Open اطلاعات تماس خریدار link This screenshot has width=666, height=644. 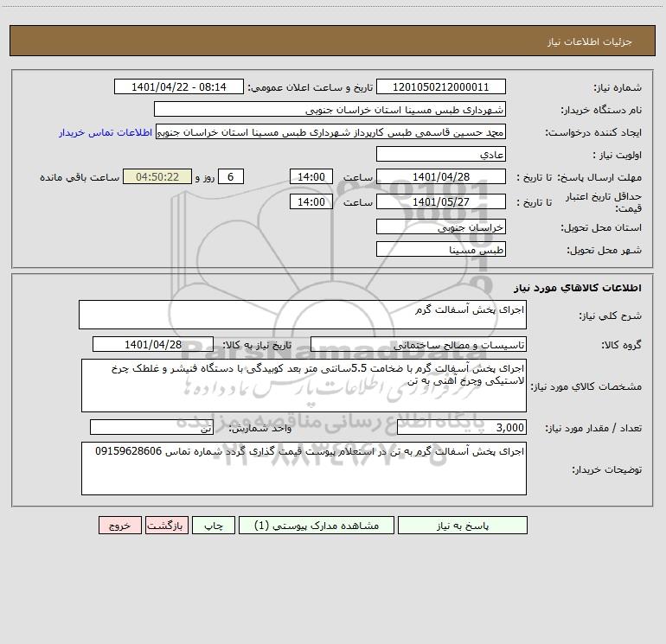tap(106, 132)
